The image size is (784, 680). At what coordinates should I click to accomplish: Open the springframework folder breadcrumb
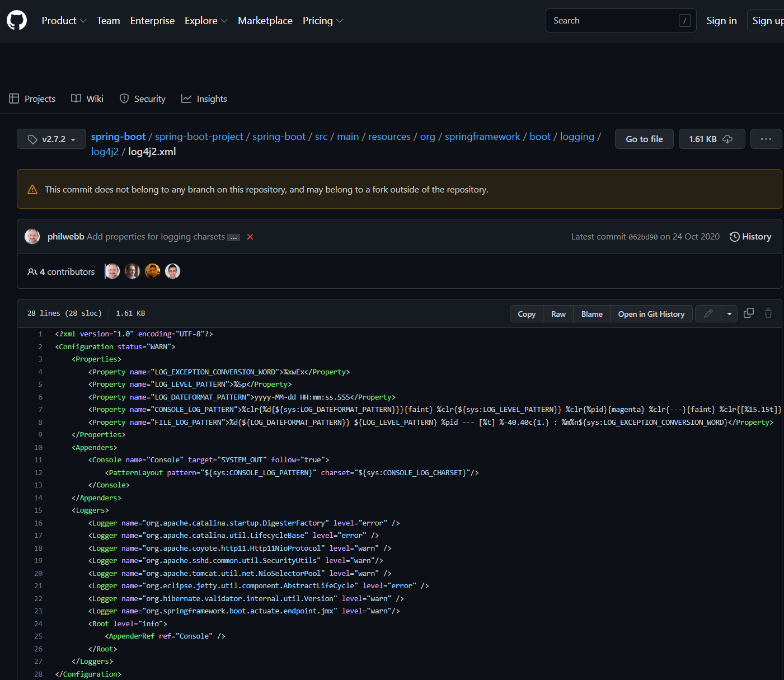point(482,137)
